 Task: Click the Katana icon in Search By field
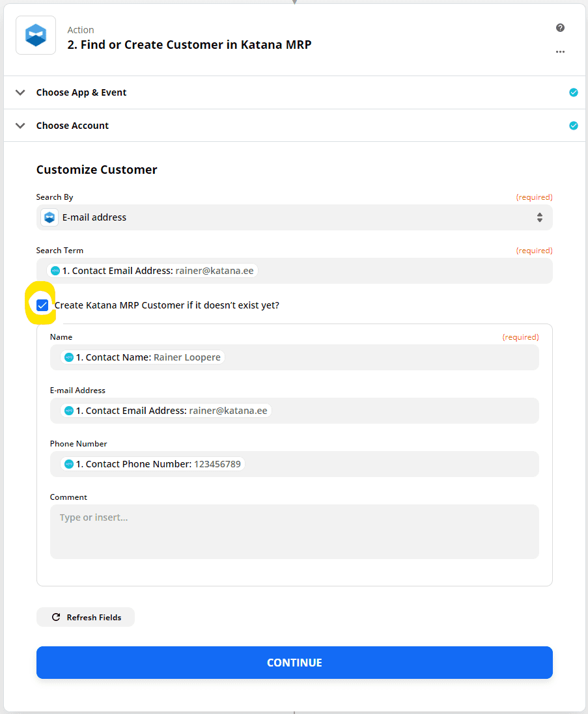click(49, 217)
